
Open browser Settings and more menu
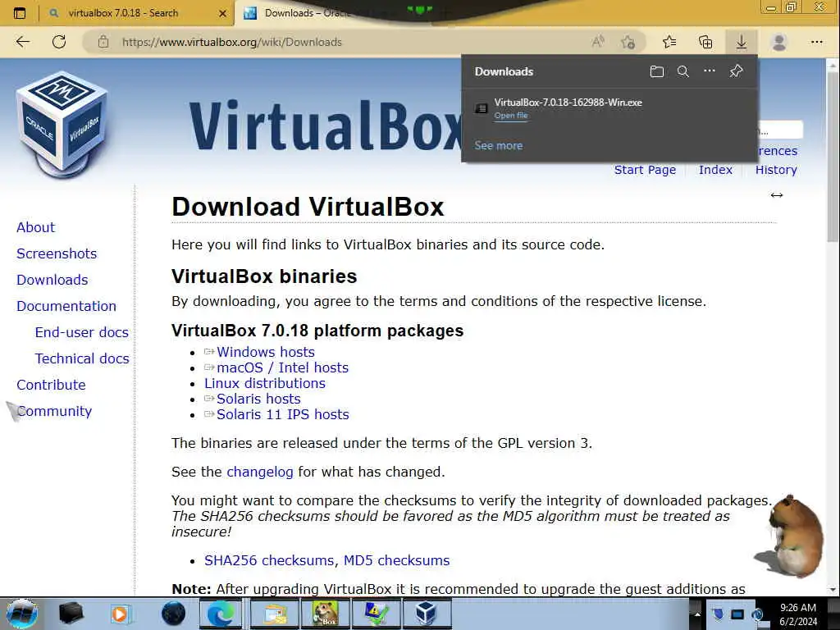coord(816,42)
